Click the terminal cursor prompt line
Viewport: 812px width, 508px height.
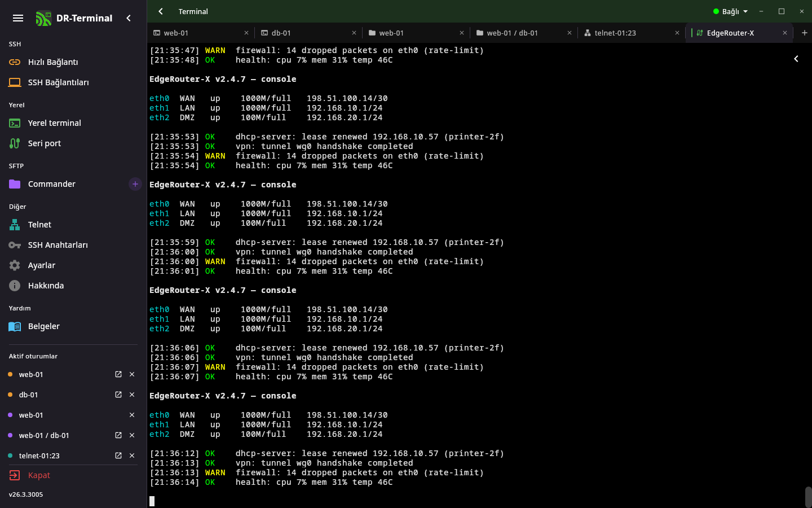coord(152,501)
